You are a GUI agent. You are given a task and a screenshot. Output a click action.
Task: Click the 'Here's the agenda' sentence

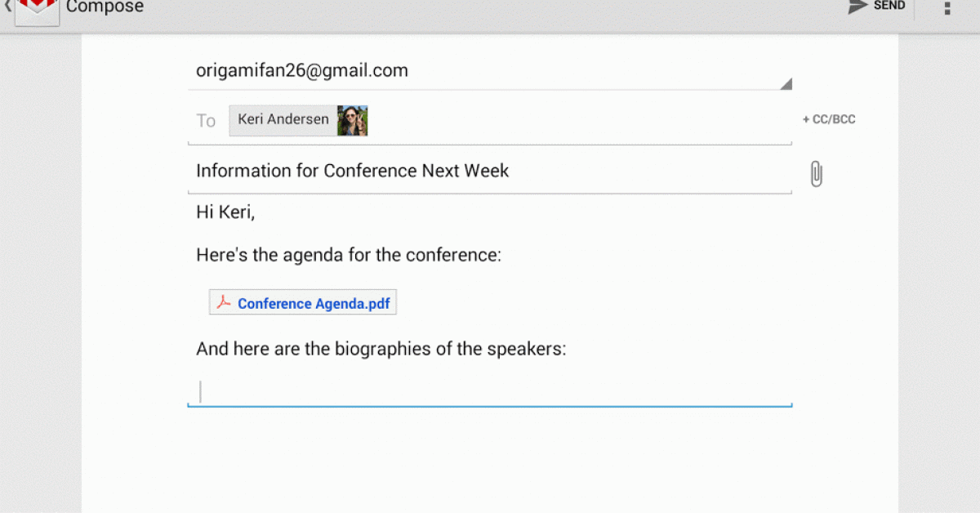coord(348,255)
